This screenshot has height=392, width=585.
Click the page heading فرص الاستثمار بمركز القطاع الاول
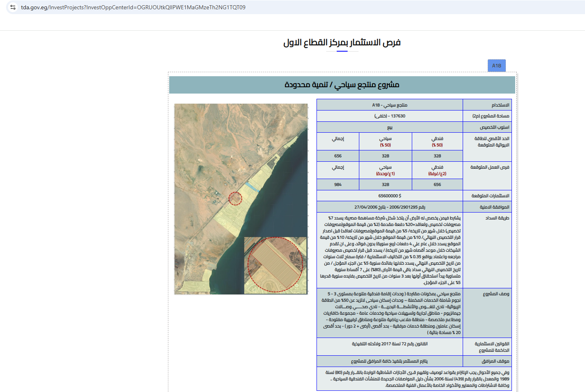point(342,43)
